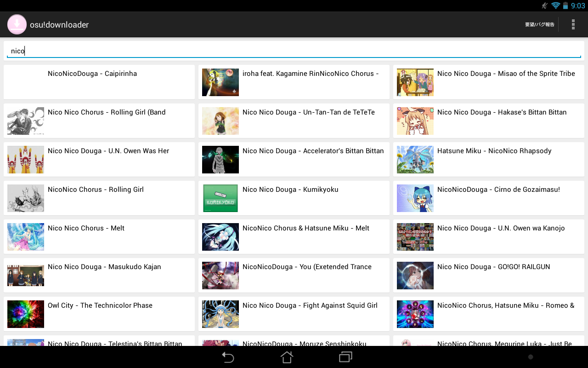
Task: Tap the 9:03 clock in status bar
Action: pyautogui.click(x=578, y=6)
